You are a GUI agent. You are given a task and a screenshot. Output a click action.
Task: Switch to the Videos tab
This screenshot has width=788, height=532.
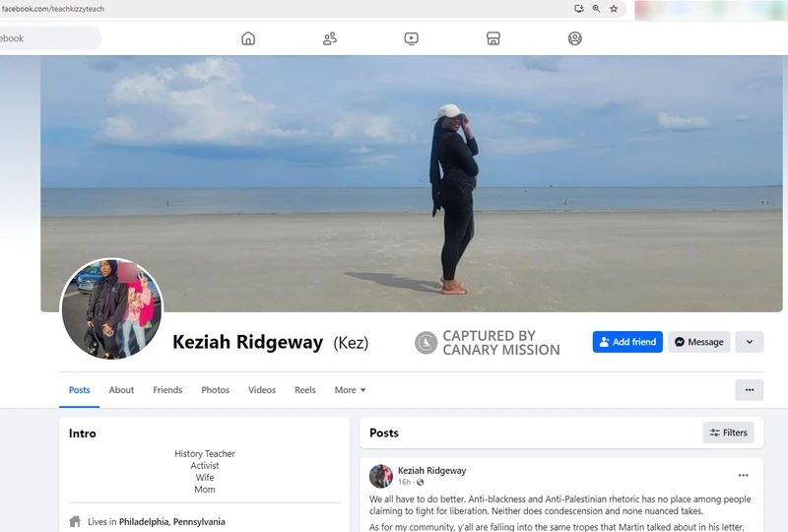click(262, 390)
